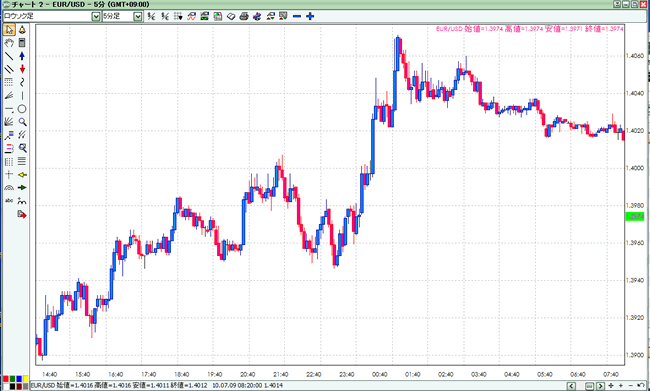This screenshot has height=391, width=650.
Task: Select the arrow pointer tool
Action: pos(9,30)
